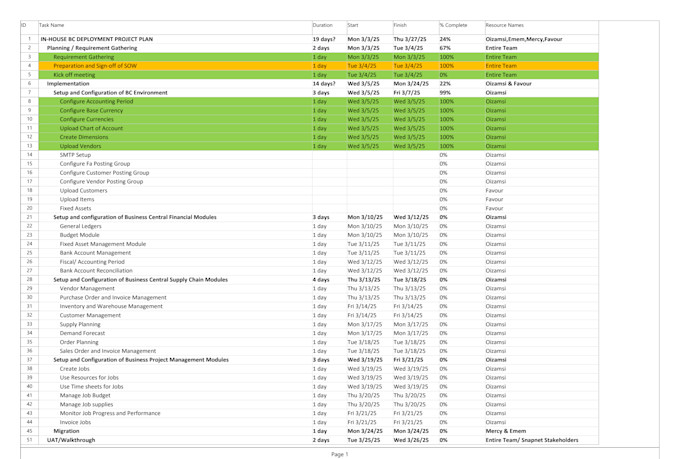Image resolution: width=680 pixels, height=459 pixels.
Task: Click Monitor Job Progress and Performance task
Action: [110, 413]
